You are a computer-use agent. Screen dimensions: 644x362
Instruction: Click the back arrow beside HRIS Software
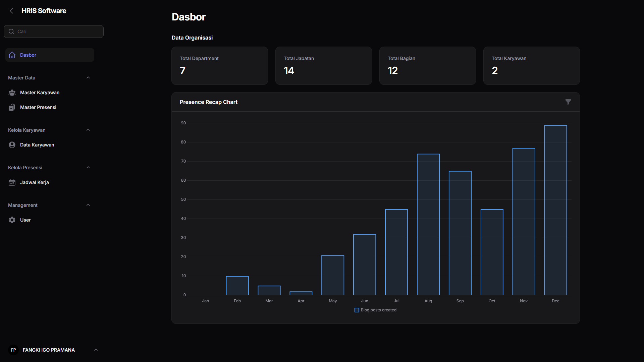point(11,11)
